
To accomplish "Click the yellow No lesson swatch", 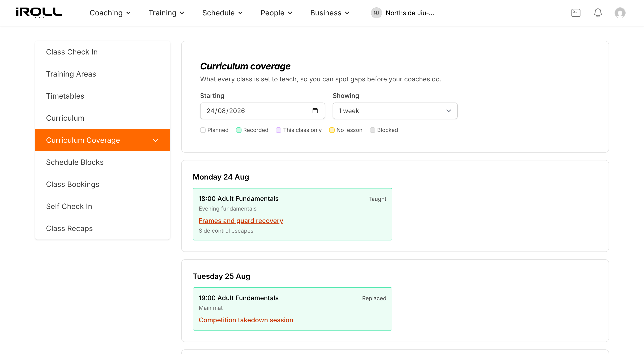I will point(332,130).
